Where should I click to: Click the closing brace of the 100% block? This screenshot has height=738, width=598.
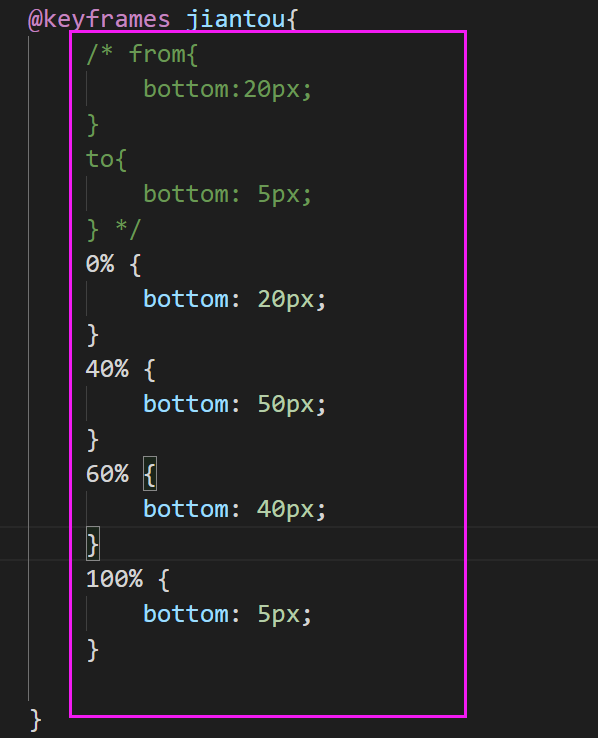tap(93, 650)
